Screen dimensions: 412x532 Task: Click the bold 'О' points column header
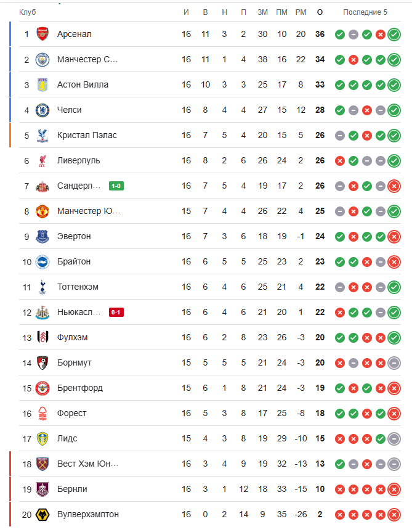click(320, 12)
